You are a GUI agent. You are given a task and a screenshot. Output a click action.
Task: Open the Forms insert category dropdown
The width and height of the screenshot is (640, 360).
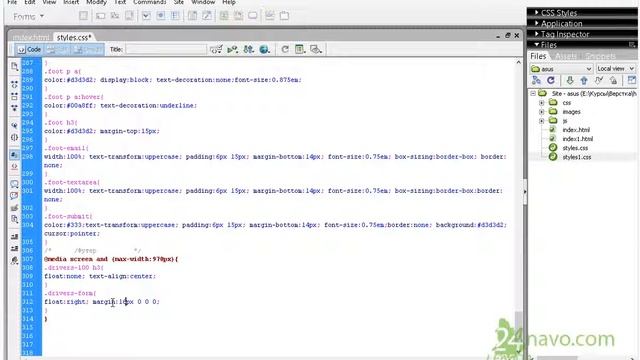(28, 17)
